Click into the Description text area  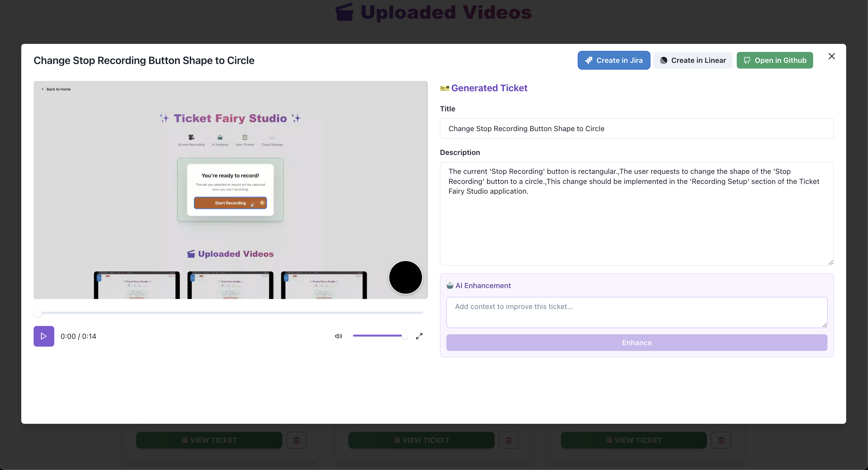[x=636, y=219]
